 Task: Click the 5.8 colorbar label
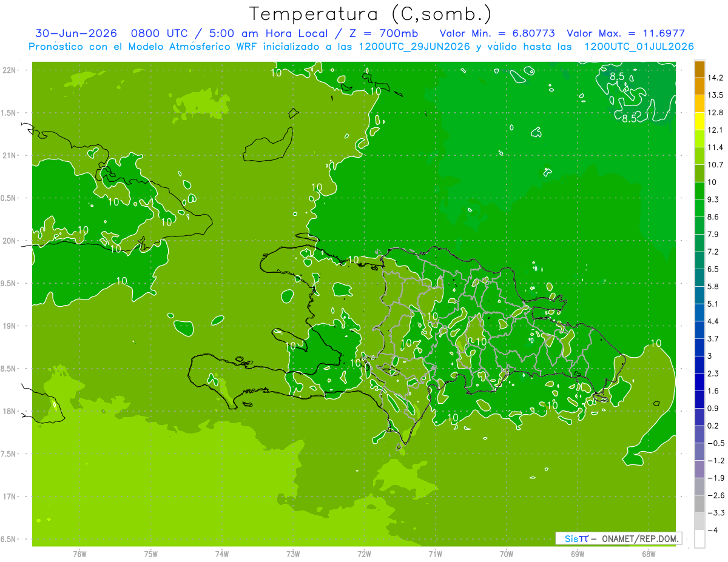[713, 286]
